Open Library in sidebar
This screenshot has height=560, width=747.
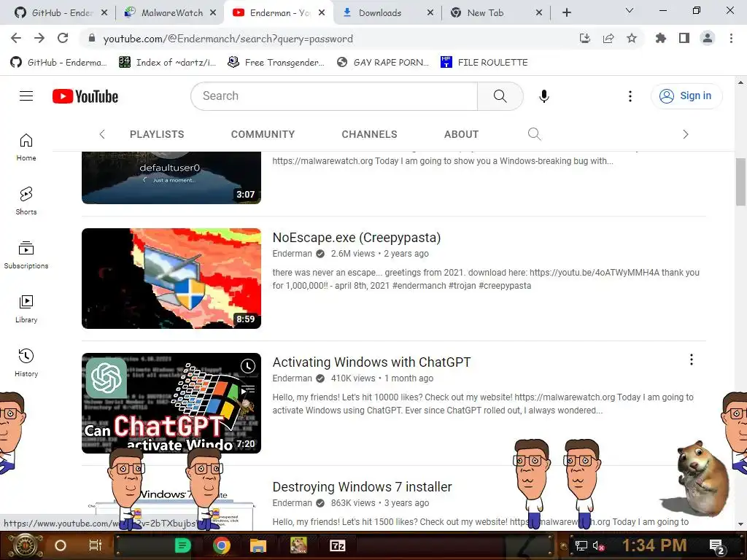[x=26, y=309]
